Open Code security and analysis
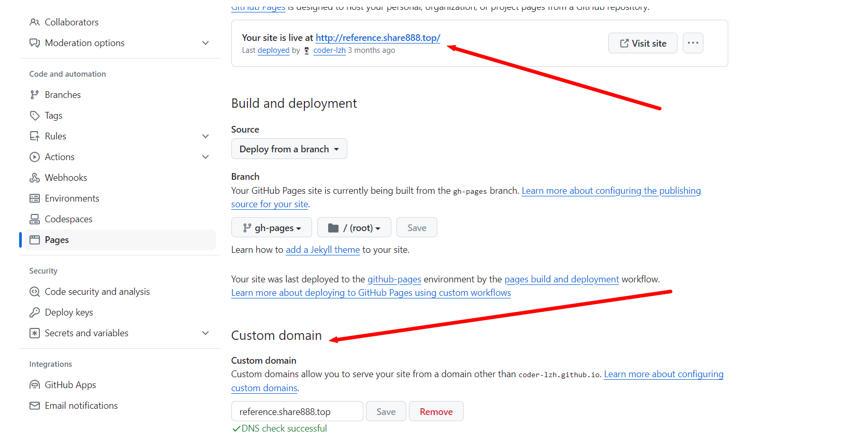 click(x=97, y=292)
